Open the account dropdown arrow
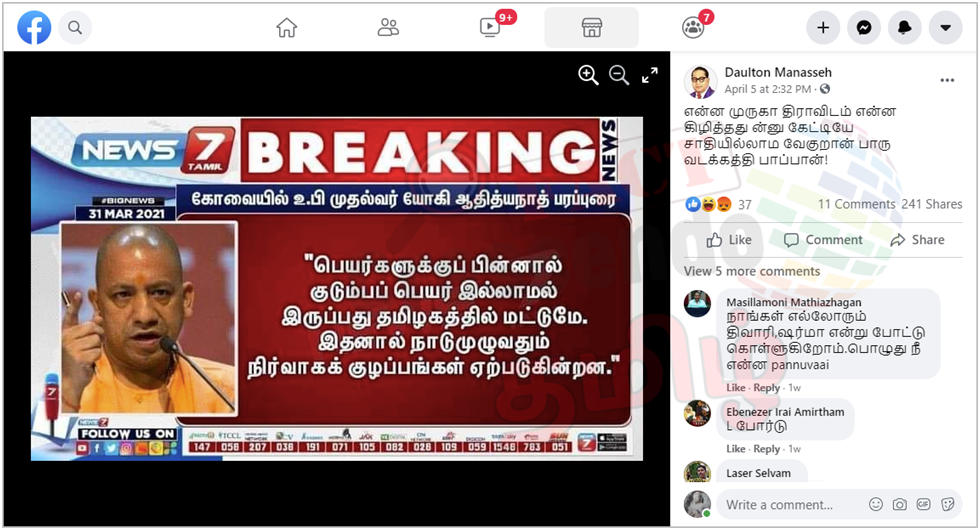 (x=946, y=28)
